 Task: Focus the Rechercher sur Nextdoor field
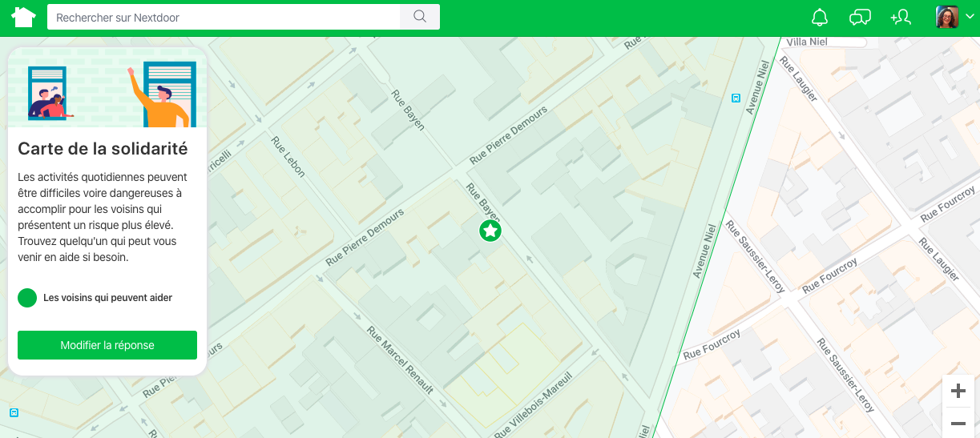224,17
